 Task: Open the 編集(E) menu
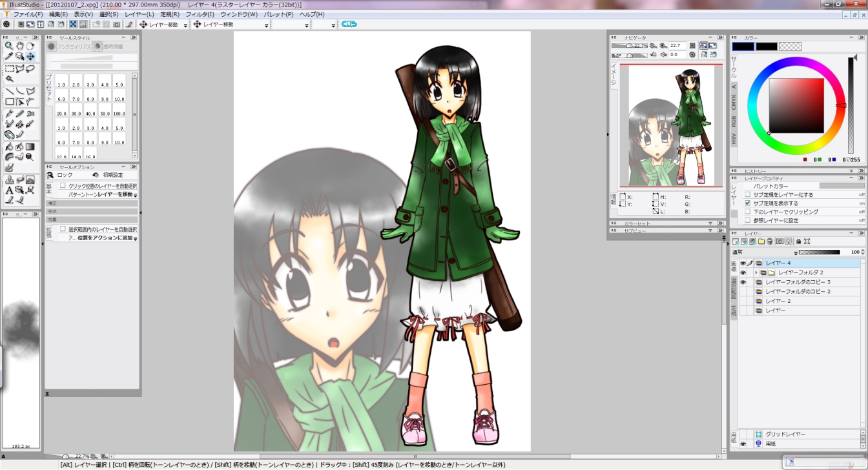pyautogui.click(x=59, y=14)
